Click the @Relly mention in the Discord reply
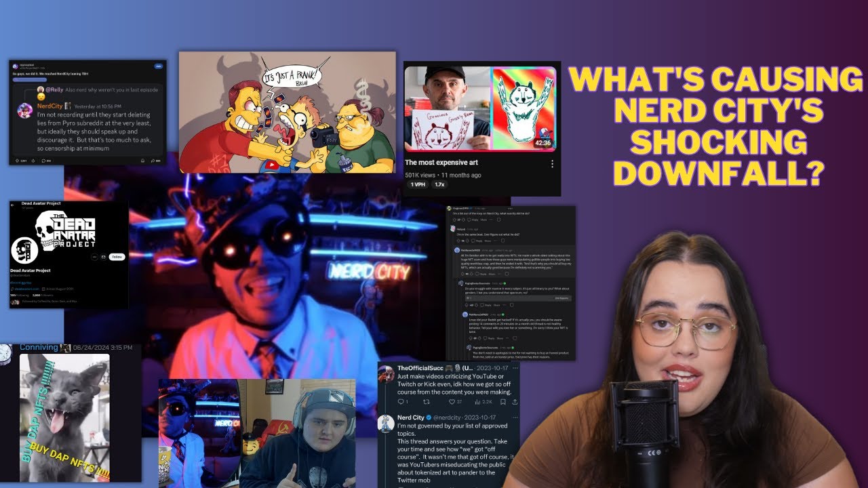 point(54,89)
